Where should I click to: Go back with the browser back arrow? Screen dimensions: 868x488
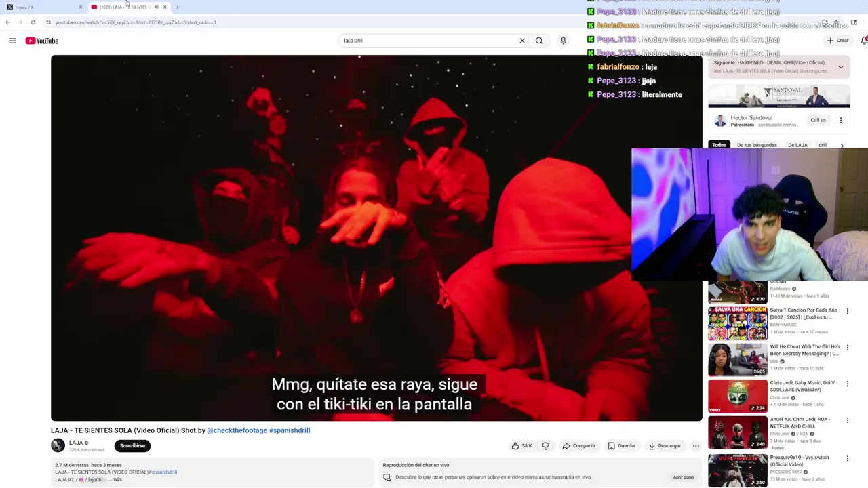7,22
